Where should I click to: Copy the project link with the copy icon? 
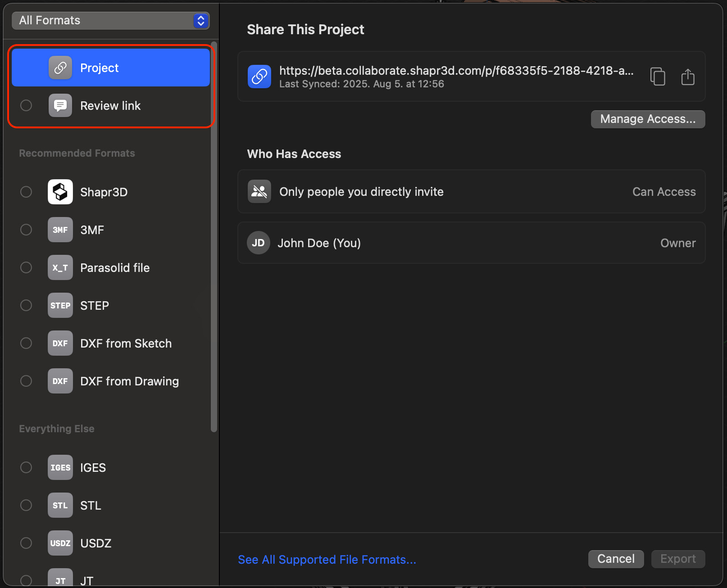pos(658,76)
